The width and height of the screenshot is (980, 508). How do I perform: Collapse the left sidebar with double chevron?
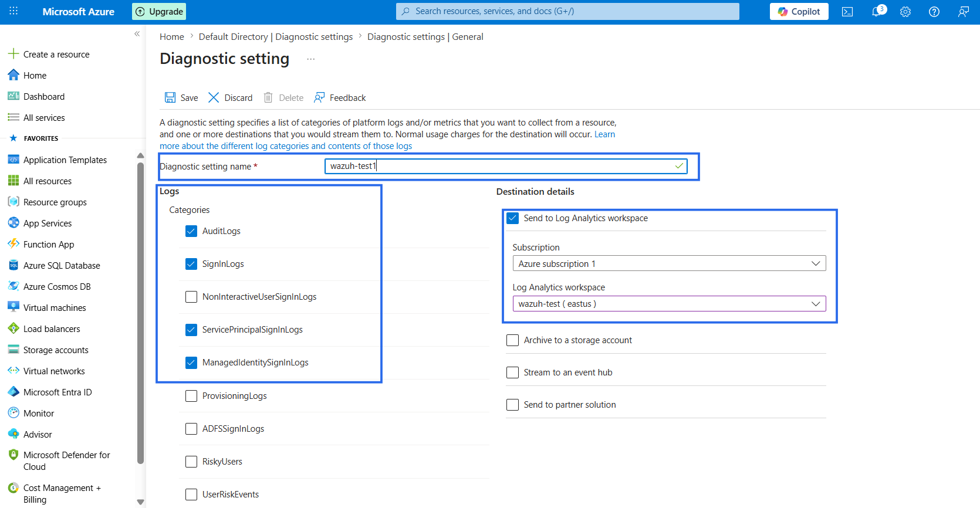(x=137, y=34)
